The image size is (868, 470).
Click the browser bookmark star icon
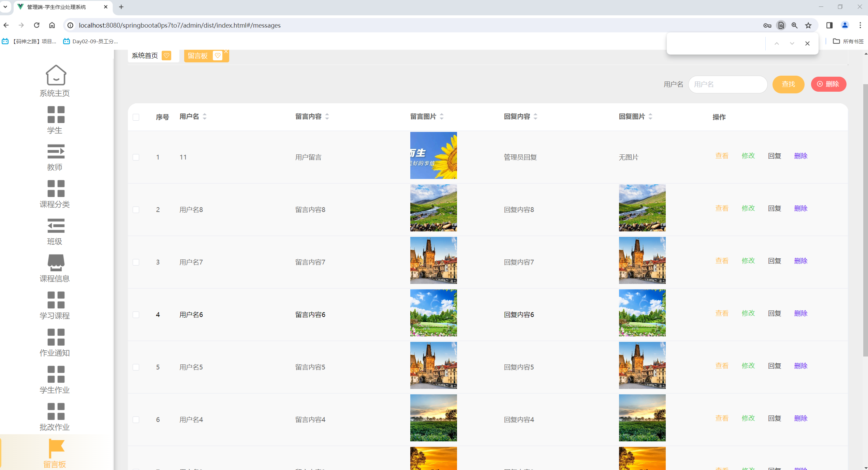pyautogui.click(x=808, y=25)
